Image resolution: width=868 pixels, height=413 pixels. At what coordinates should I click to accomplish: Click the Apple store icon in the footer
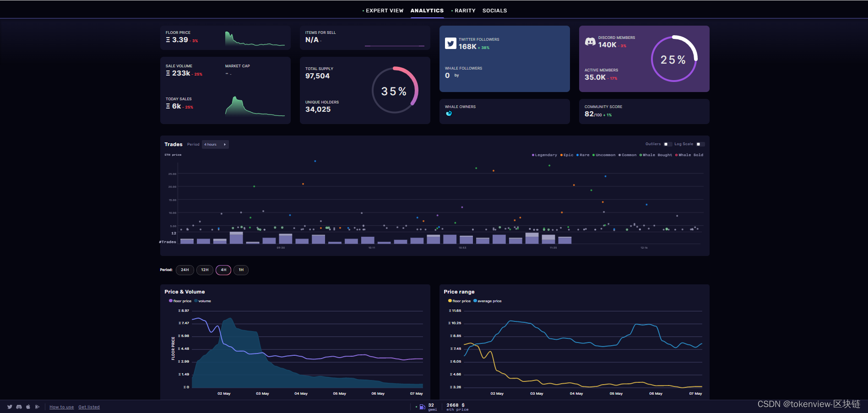(28, 407)
